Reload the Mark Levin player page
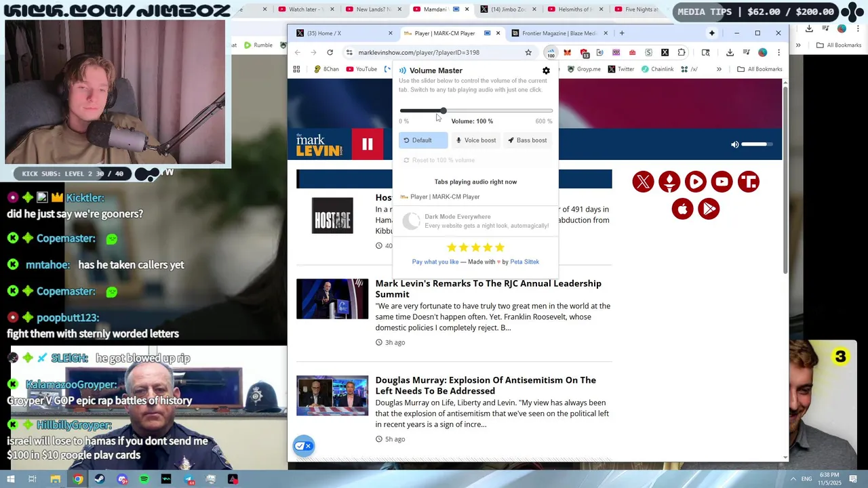This screenshot has height=488, width=868. [x=330, y=52]
